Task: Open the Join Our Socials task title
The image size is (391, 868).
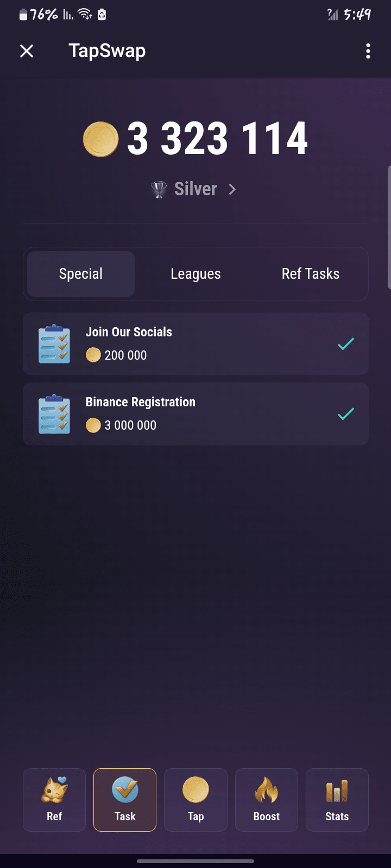Action: pos(129,332)
